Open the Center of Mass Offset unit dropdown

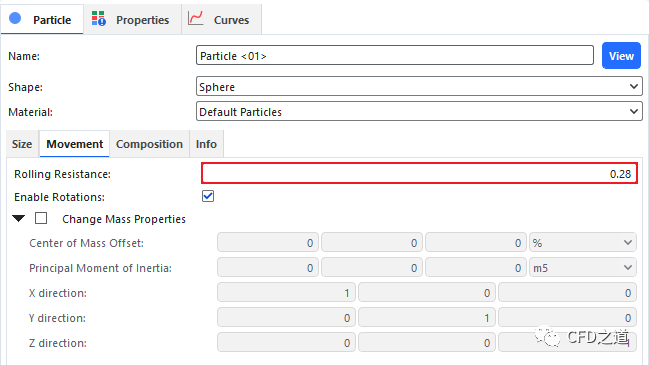tap(583, 243)
